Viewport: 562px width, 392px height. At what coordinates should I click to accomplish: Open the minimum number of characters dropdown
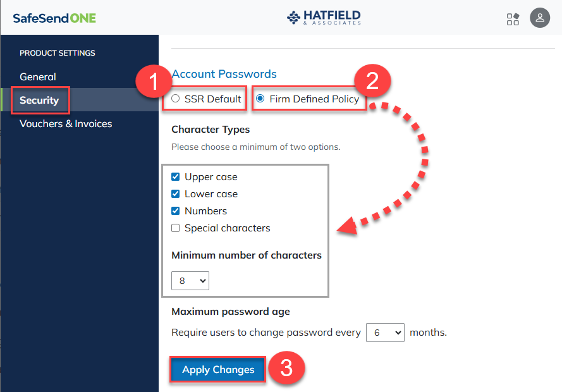coord(190,281)
